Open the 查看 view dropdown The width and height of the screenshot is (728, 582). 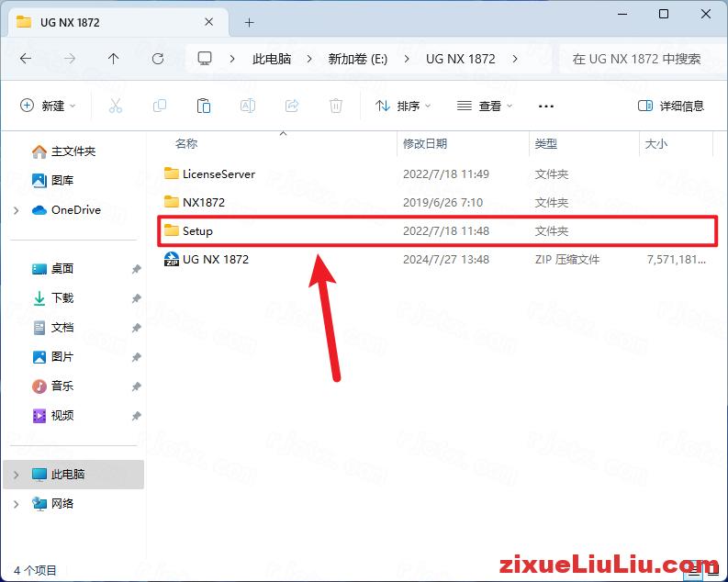[x=484, y=106]
